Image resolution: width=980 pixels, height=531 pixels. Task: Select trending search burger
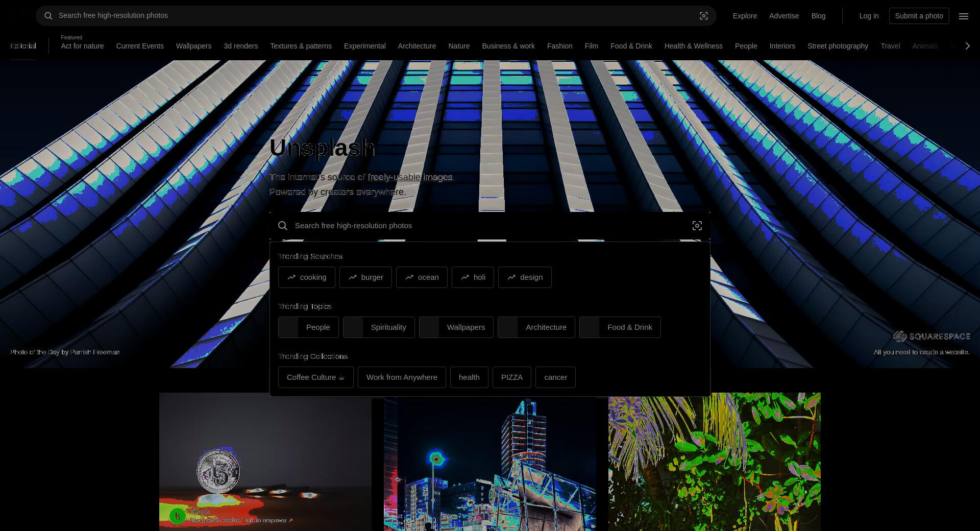pyautogui.click(x=365, y=277)
